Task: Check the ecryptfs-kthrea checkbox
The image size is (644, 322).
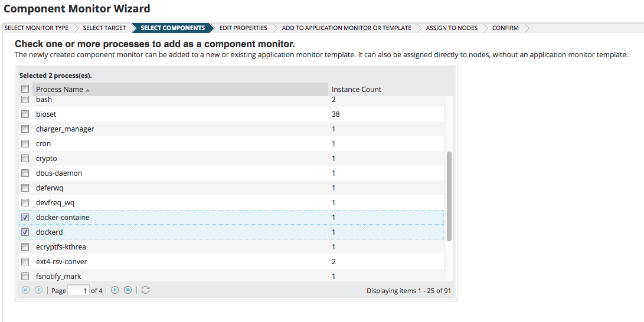Action: [x=25, y=247]
